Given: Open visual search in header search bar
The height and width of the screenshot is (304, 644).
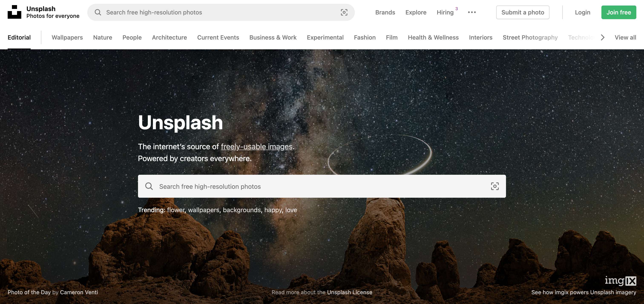Looking at the screenshot, I should point(344,12).
